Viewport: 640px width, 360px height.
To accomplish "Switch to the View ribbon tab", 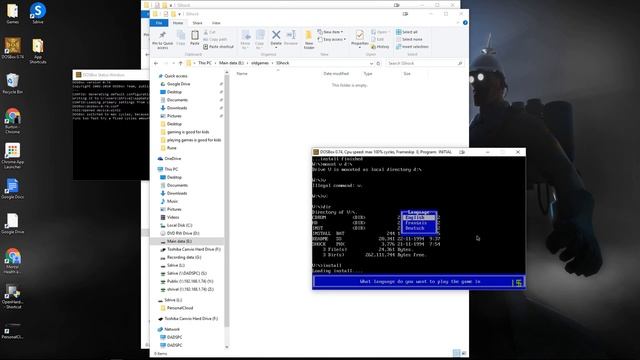I will pos(216,23).
